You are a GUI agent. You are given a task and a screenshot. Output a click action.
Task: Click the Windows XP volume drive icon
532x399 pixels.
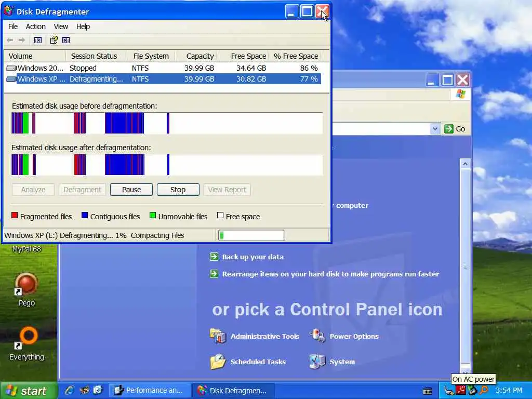(x=11, y=79)
